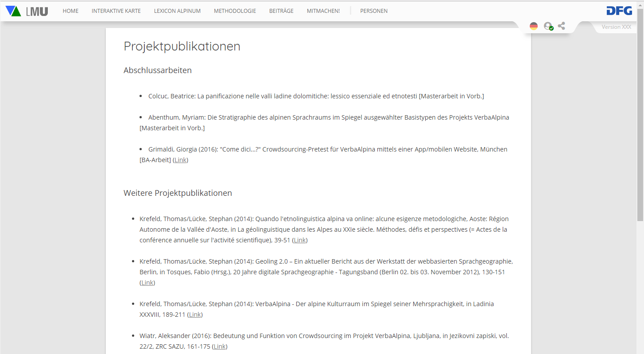The height and width of the screenshot is (354, 644).
Task: Open the MITMACHEN! menu item
Action: [323, 11]
